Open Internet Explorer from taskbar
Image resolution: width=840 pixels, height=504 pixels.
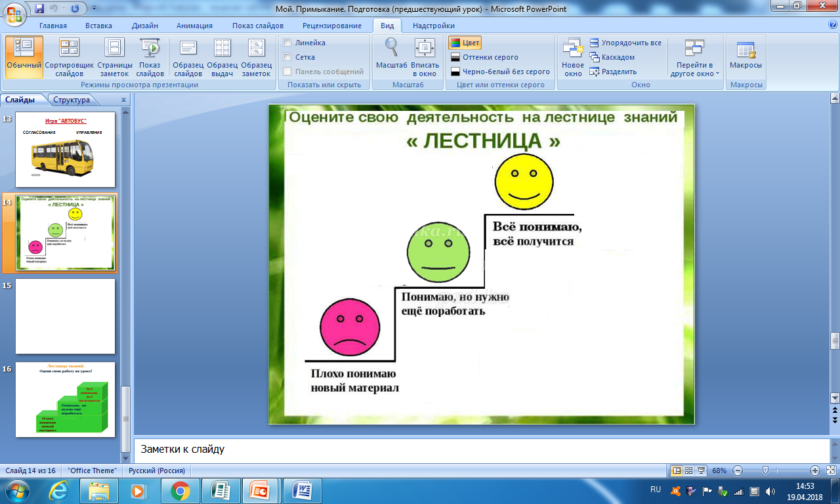click(x=58, y=491)
